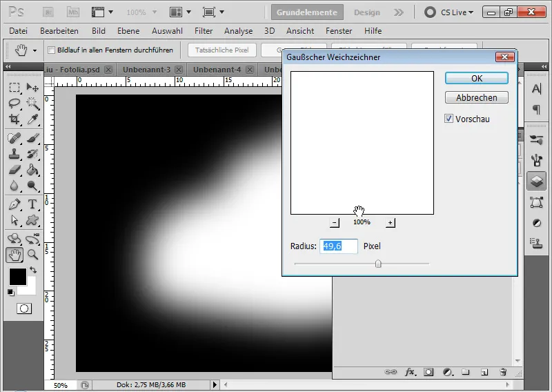The height and width of the screenshot is (392, 552).
Task: Select the Healing Brush tool
Action: click(x=14, y=138)
